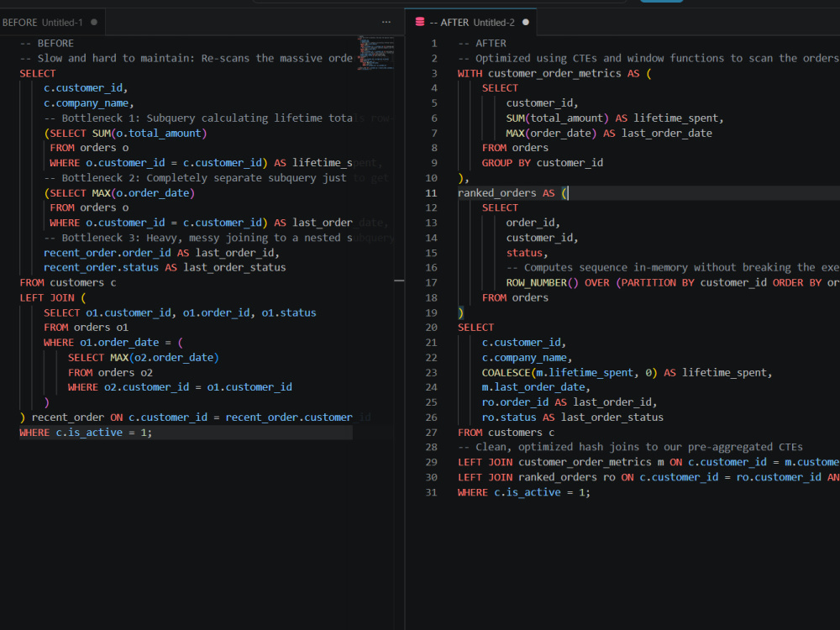The height and width of the screenshot is (630, 840).
Task: Click 'FROM customers c' in right editor
Action: [506, 433]
